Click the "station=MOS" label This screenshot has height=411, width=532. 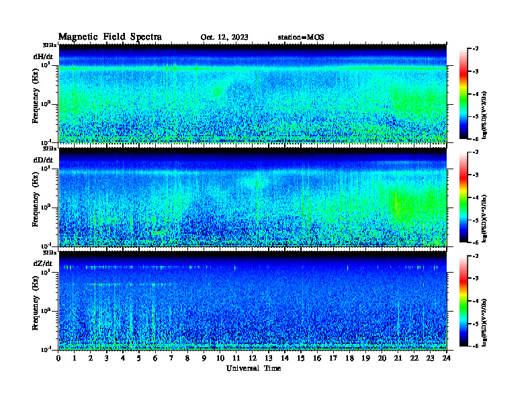[x=301, y=38]
